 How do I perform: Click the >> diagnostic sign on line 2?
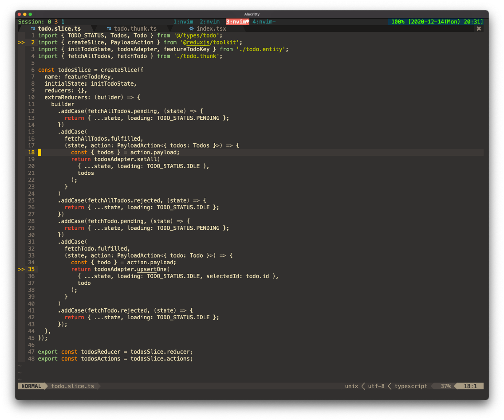21,42
